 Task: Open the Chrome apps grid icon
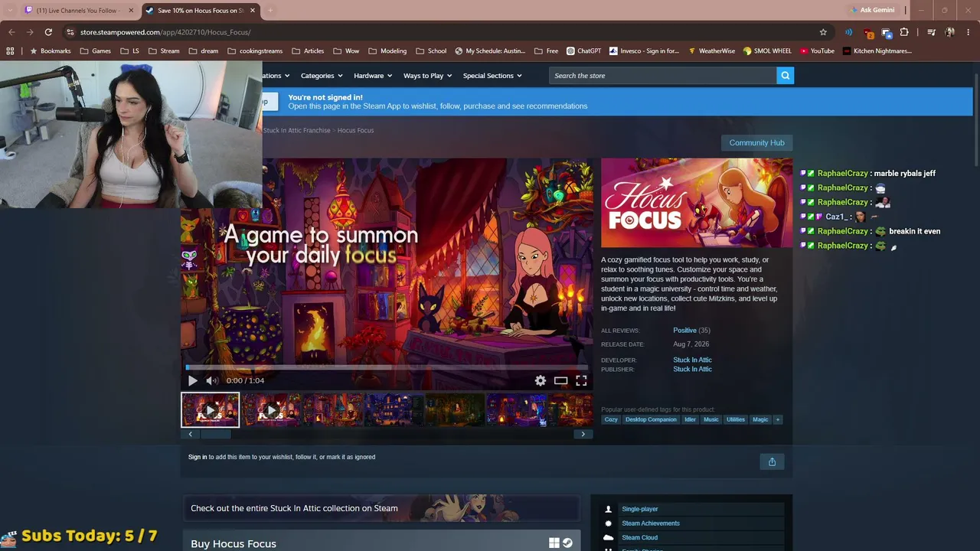pyautogui.click(x=10, y=51)
